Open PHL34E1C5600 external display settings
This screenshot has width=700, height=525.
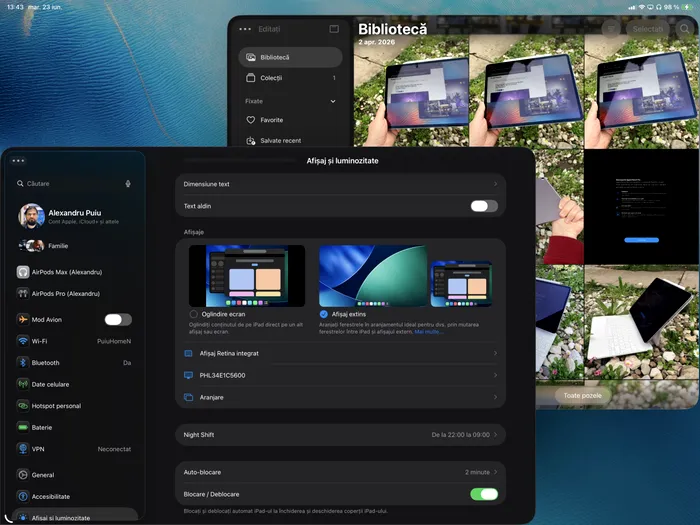[340, 375]
